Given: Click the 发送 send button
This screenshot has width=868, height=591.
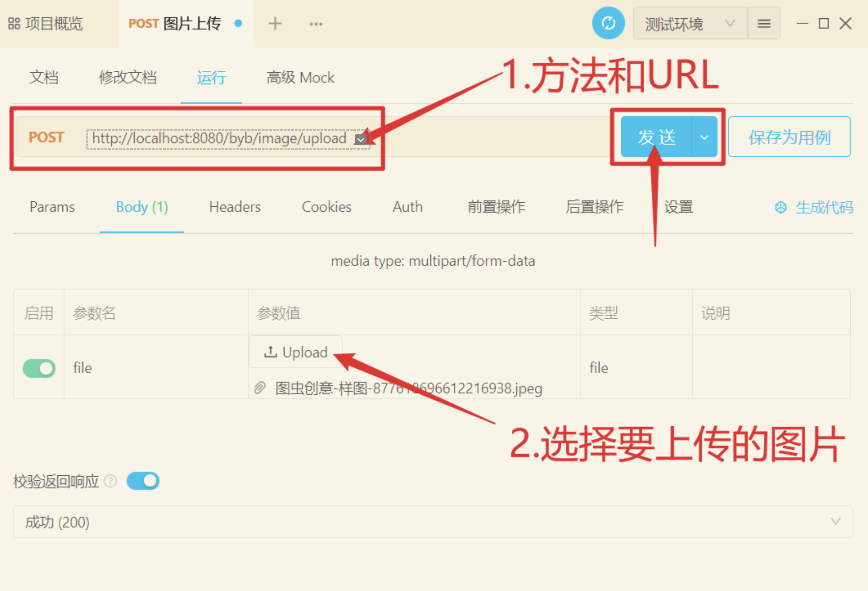Looking at the screenshot, I should point(656,137).
